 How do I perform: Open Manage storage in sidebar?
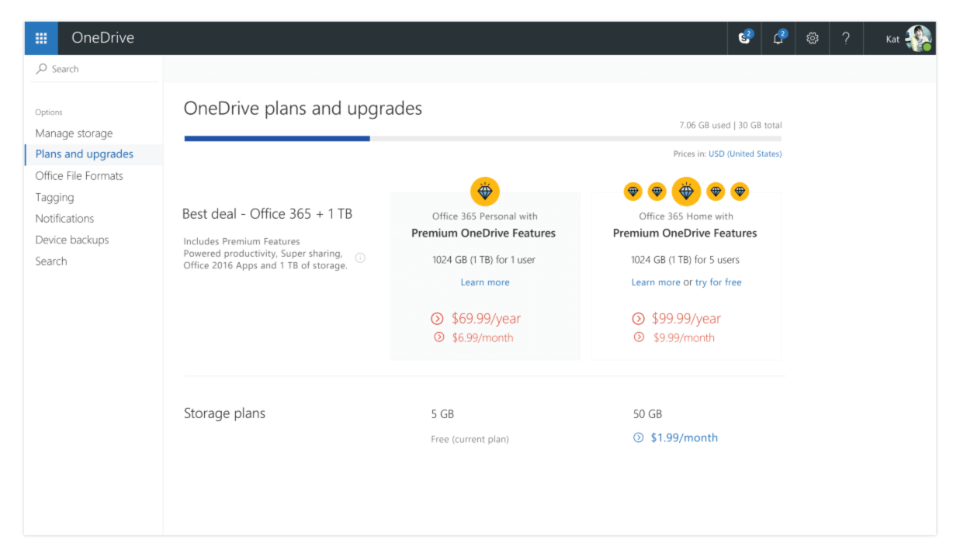[x=74, y=133]
